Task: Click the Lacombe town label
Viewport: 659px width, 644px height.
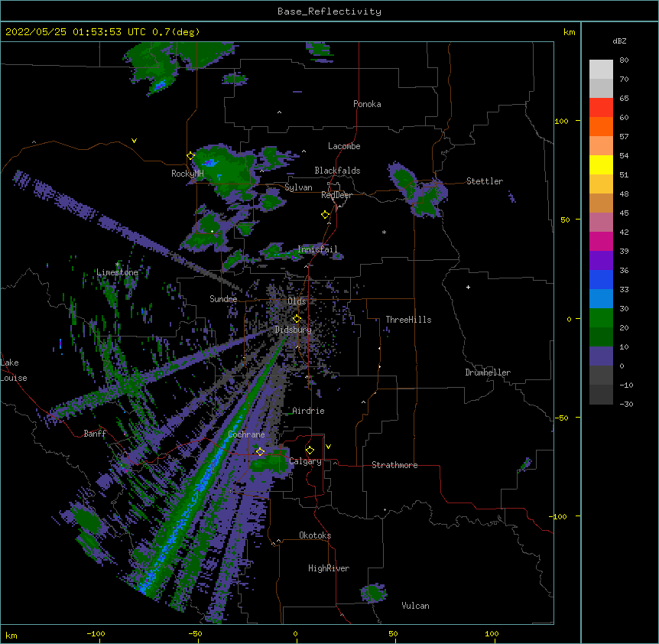Action: click(344, 146)
